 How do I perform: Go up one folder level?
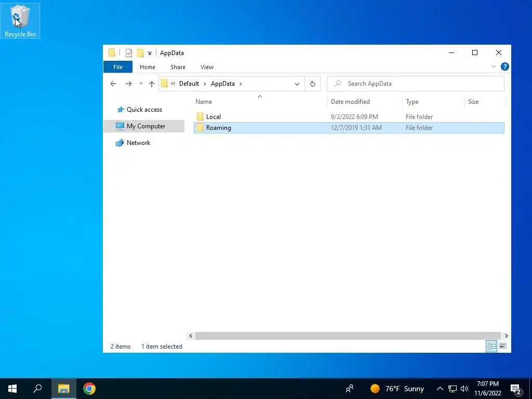click(151, 84)
